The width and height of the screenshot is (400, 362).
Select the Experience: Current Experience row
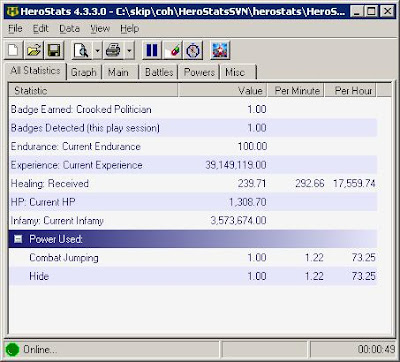pyautogui.click(x=193, y=165)
